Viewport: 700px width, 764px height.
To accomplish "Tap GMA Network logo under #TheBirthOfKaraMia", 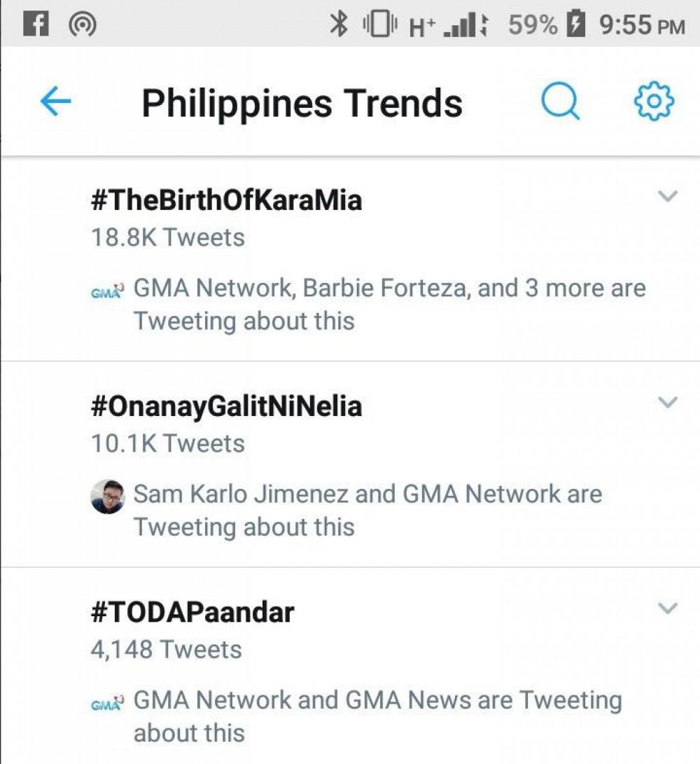I will 108,290.
